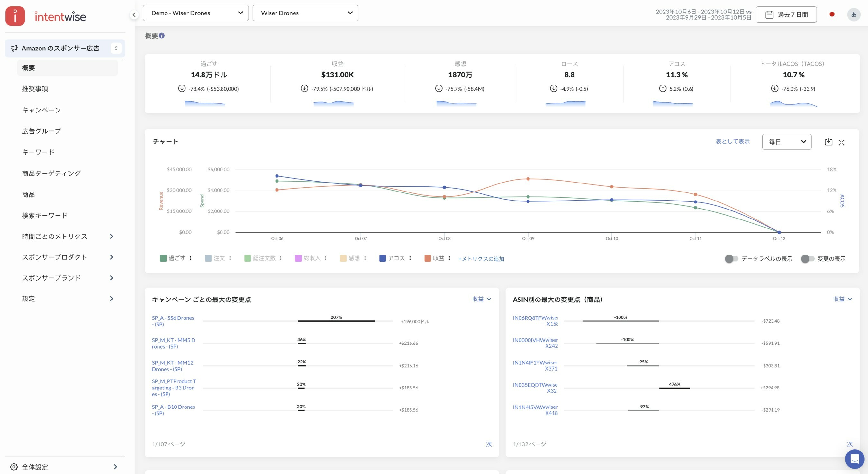
Task: Toggle データラベルの表示 switch
Action: point(731,259)
